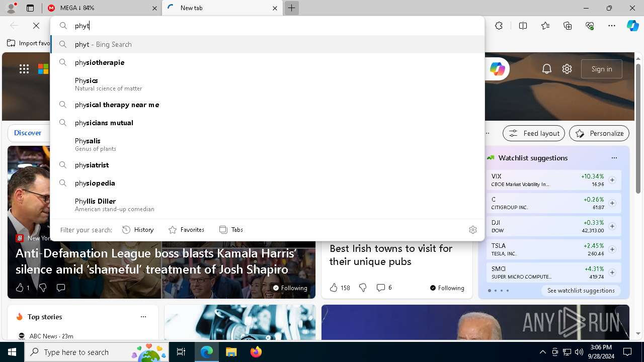
Task: Open a new tab with plus button
Action: click(291, 8)
